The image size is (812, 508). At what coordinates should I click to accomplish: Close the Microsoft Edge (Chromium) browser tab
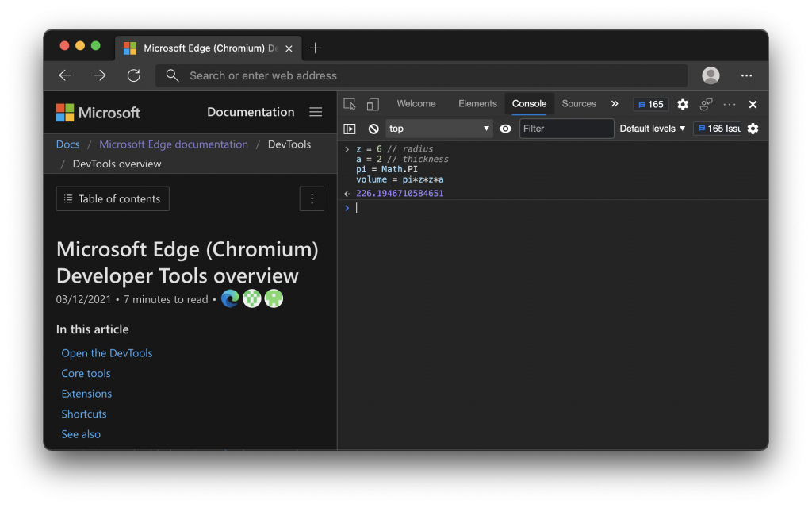[x=289, y=48]
